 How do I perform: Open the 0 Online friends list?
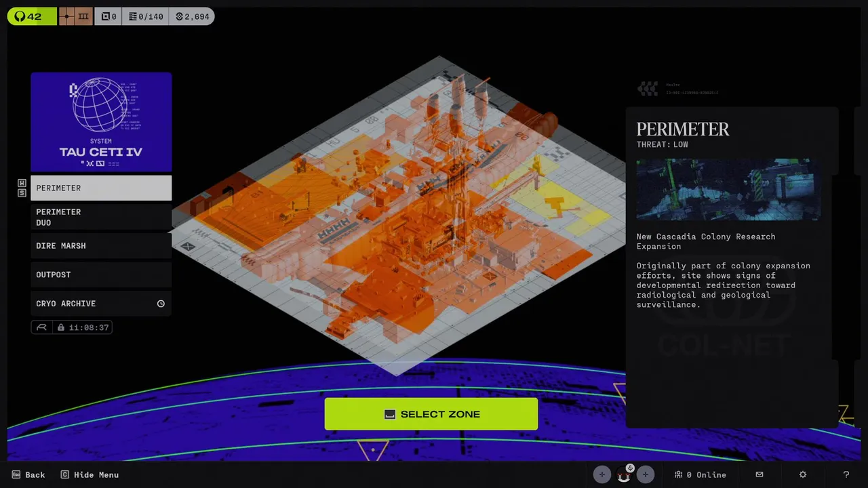(700, 474)
